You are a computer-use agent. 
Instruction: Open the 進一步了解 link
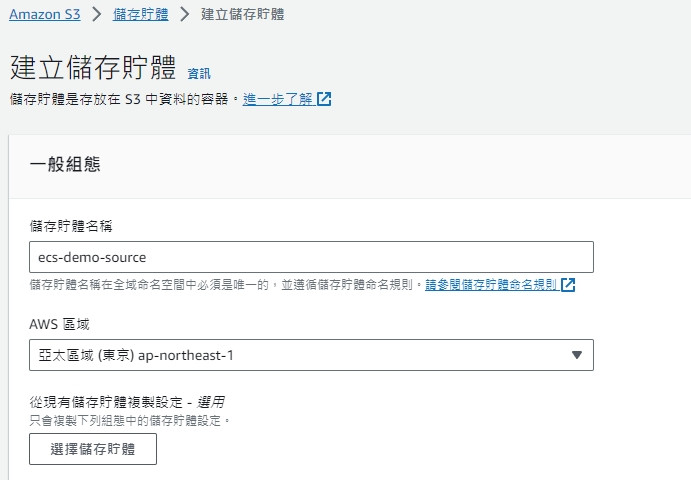point(278,99)
